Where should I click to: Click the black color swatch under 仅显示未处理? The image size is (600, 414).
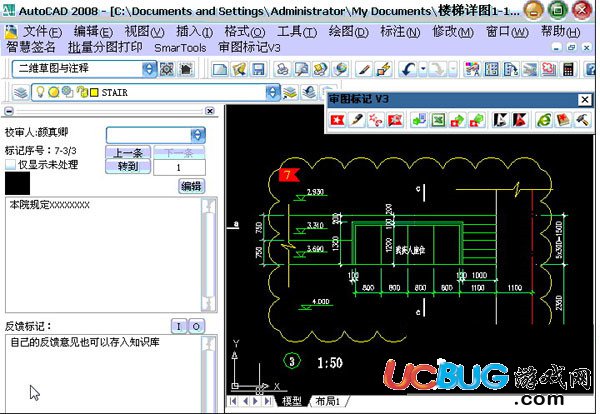tap(17, 183)
